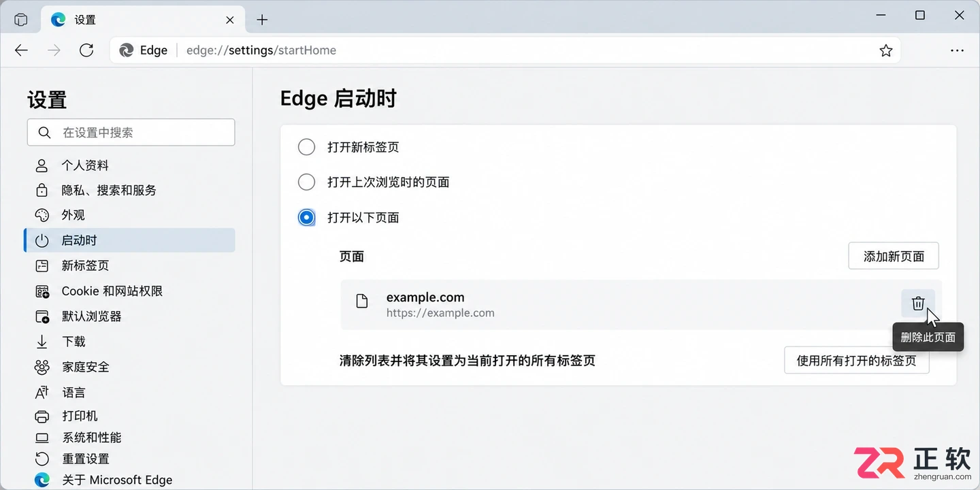The width and height of the screenshot is (980, 490).
Task: Click the tab actions icon in title bar
Action: click(21, 20)
